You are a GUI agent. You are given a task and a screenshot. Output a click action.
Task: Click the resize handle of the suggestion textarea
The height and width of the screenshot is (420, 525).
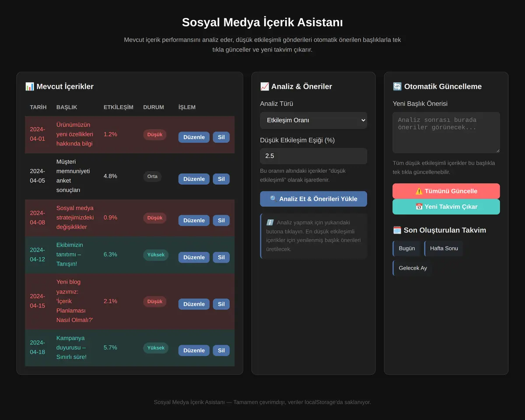click(x=497, y=150)
